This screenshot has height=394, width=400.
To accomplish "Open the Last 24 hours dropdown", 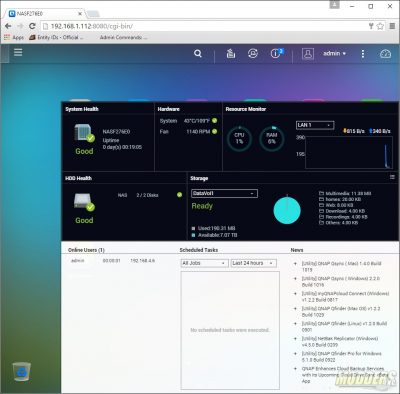I will pyautogui.click(x=253, y=263).
